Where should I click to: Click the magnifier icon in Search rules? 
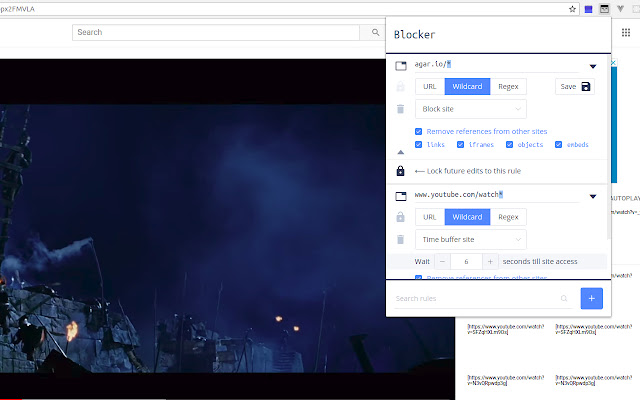pyautogui.click(x=564, y=298)
